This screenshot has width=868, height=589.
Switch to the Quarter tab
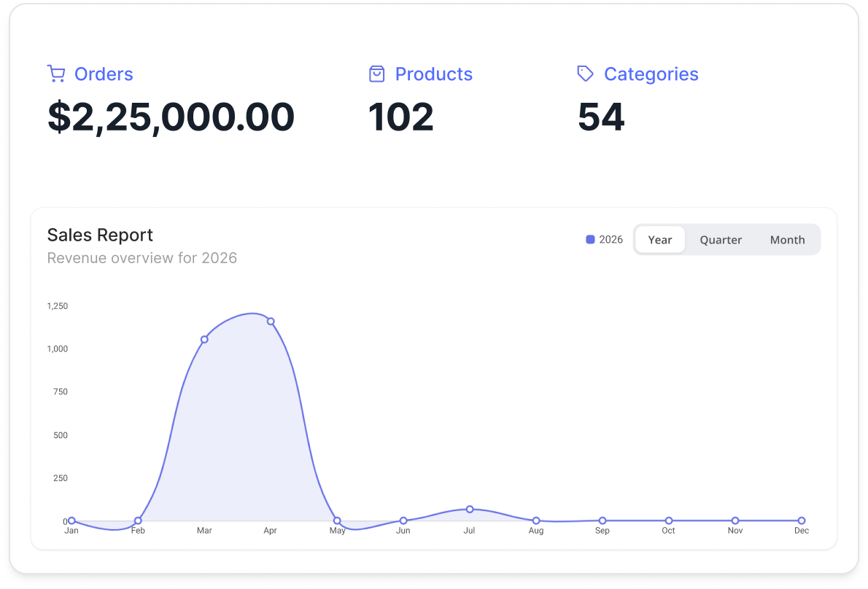pyautogui.click(x=721, y=240)
